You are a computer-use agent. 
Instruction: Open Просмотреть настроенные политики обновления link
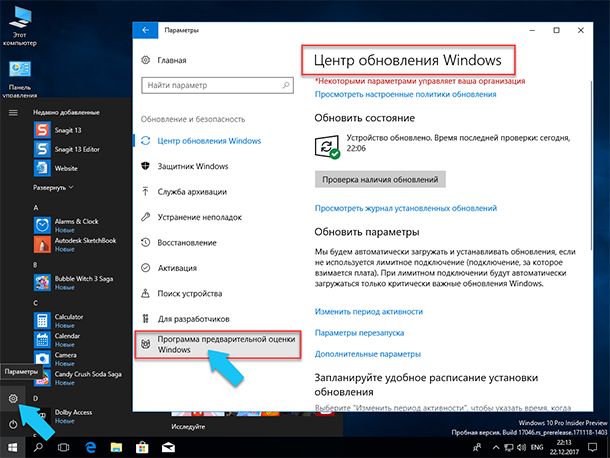(x=405, y=94)
